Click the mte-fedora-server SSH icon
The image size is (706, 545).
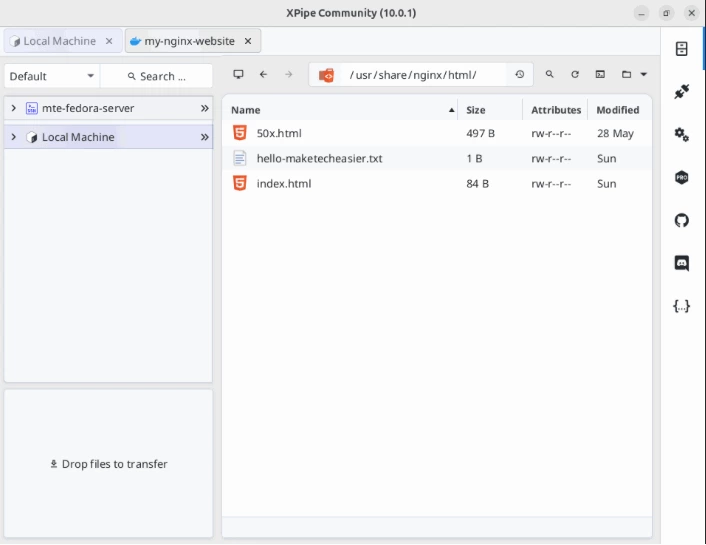point(32,108)
